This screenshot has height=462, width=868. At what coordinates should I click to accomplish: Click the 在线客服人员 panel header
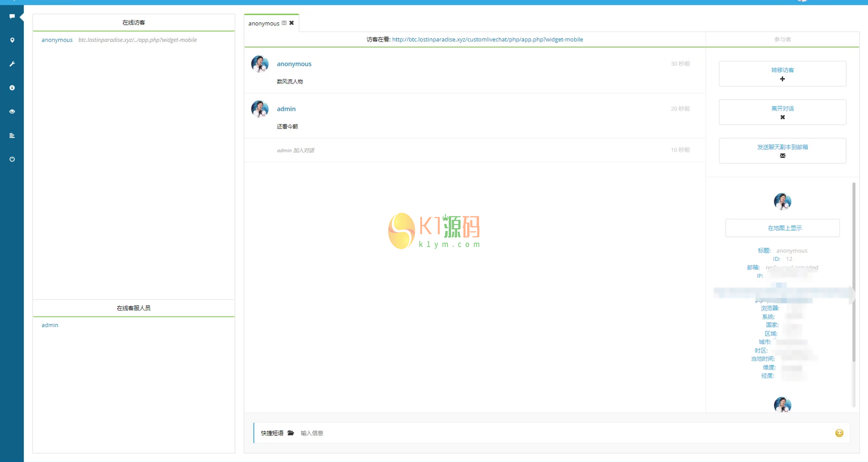(x=134, y=308)
